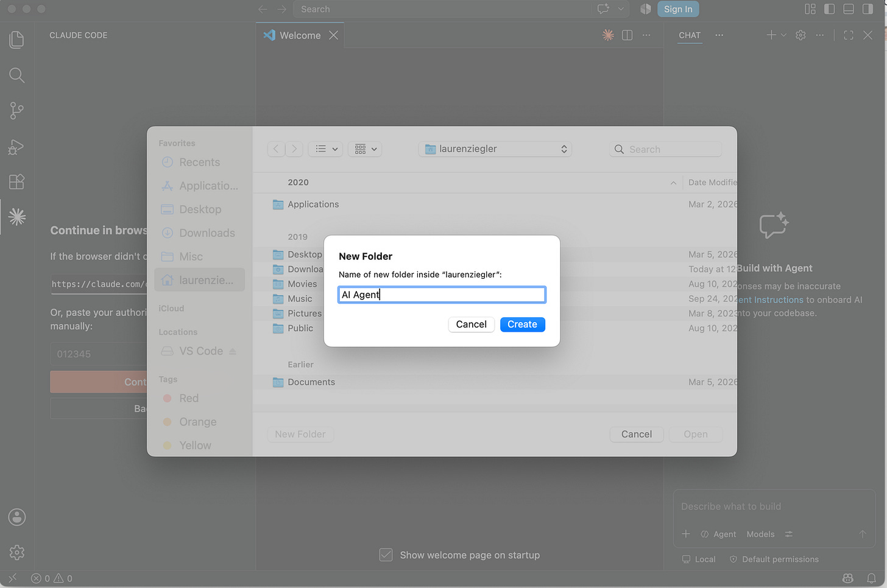Image resolution: width=887 pixels, height=588 pixels.
Task: Open Run and Debug in the activity bar
Action: point(17,146)
